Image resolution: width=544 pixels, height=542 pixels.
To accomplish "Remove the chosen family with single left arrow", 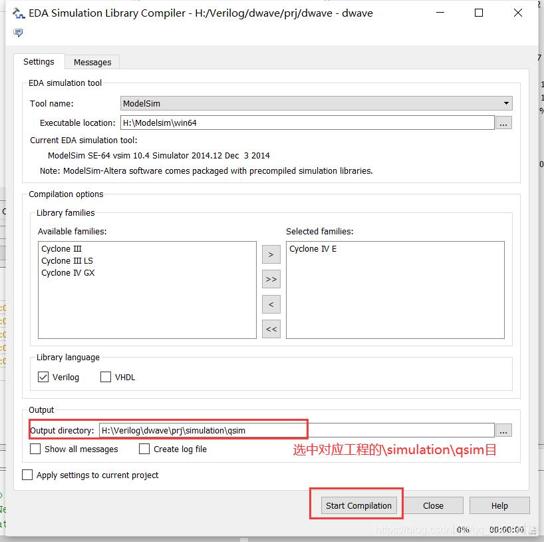I will pos(271,304).
